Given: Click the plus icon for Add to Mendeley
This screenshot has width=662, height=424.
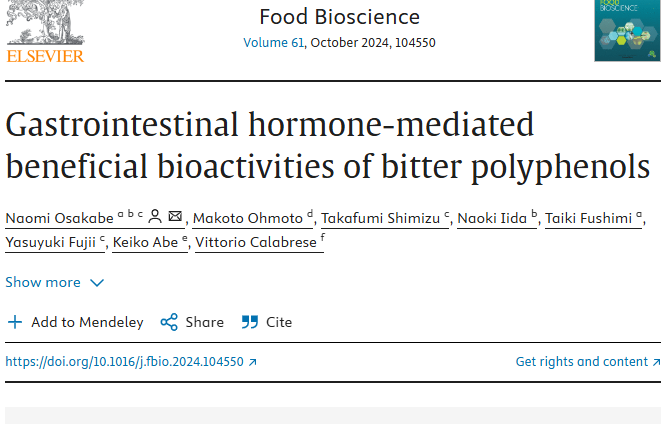Looking at the screenshot, I should pyautogui.click(x=14, y=322).
